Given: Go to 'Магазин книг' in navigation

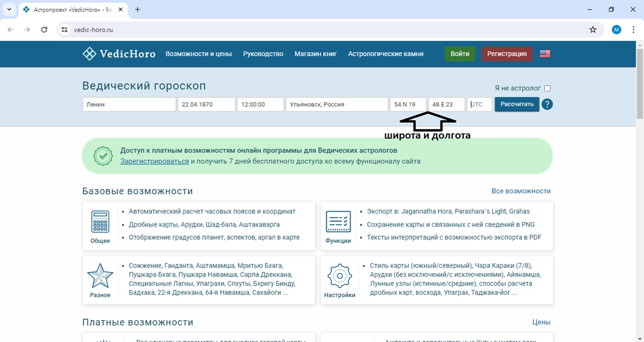Looking at the screenshot, I should [x=316, y=54].
